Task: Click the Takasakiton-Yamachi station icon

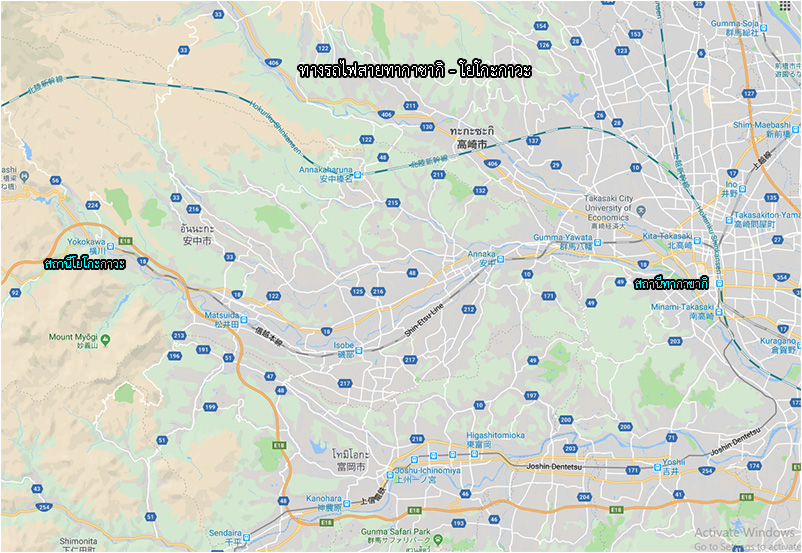Action: pos(729,220)
